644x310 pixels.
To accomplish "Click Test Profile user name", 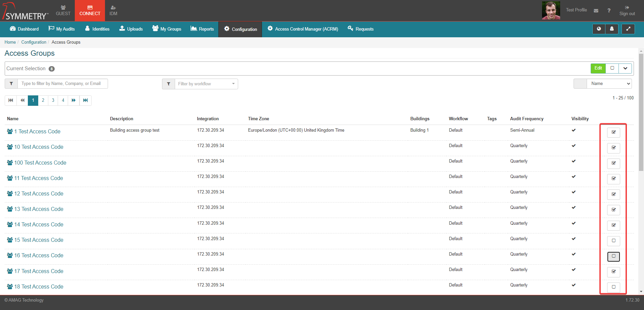I will pyautogui.click(x=576, y=10).
